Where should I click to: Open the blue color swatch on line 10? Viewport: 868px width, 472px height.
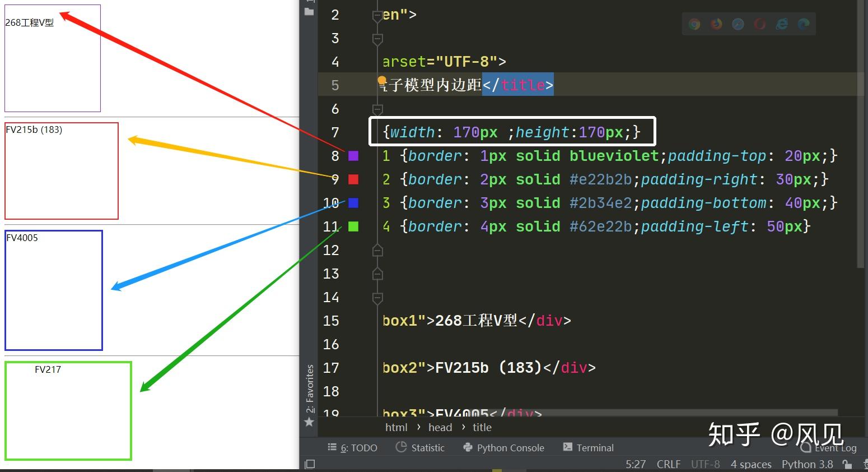point(353,203)
